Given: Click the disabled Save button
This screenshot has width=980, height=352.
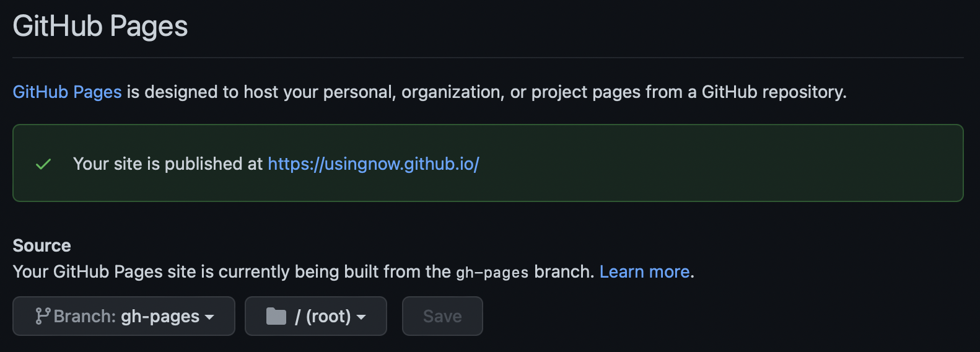Looking at the screenshot, I should coord(442,316).
